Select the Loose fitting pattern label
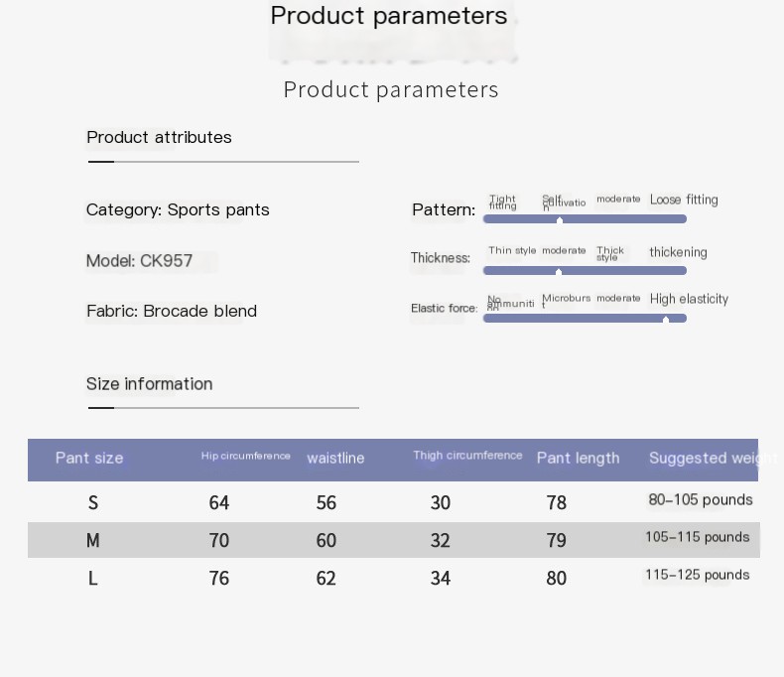This screenshot has height=677, width=784. (684, 200)
